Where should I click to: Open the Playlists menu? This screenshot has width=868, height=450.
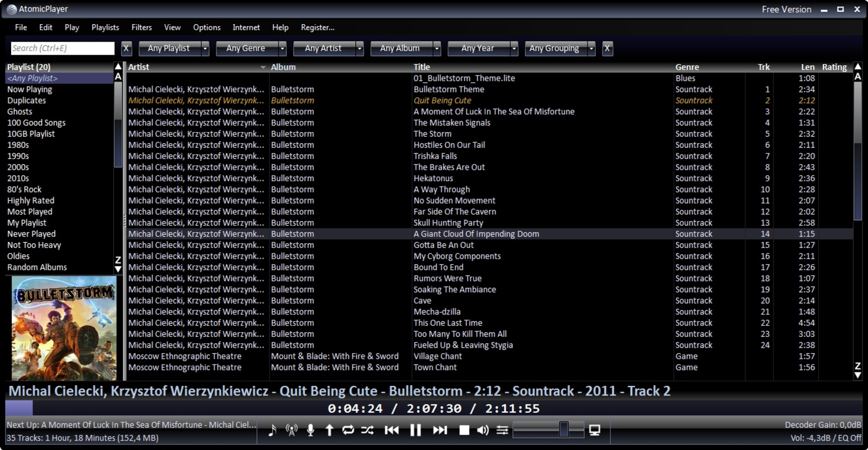[x=105, y=27]
